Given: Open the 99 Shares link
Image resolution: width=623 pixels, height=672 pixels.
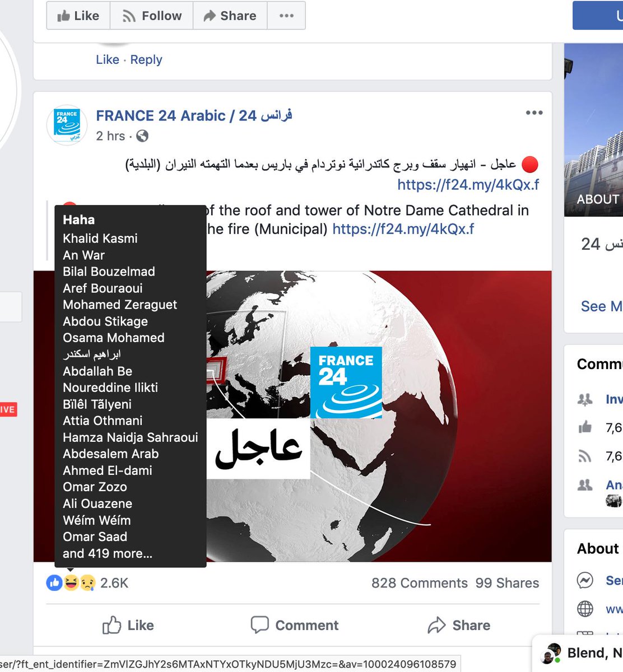Looking at the screenshot, I should click(x=507, y=583).
